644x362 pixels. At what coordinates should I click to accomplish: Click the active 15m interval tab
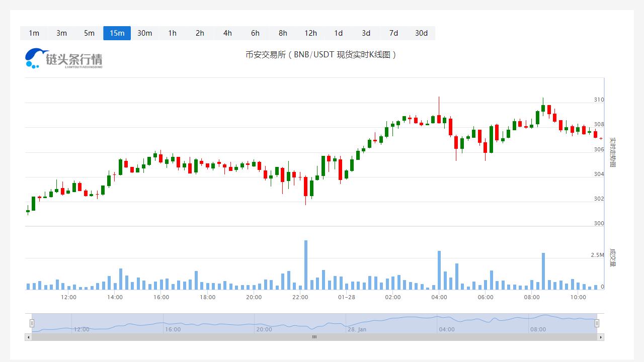point(117,33)
